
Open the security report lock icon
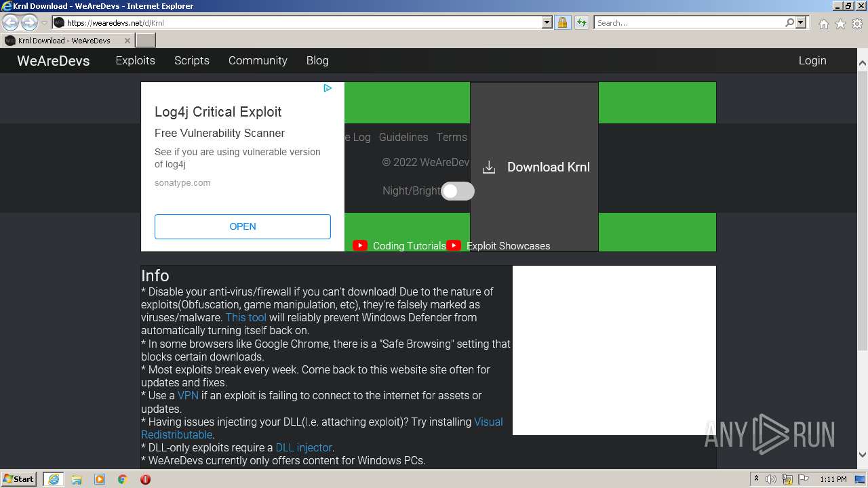tap(562, 22)
